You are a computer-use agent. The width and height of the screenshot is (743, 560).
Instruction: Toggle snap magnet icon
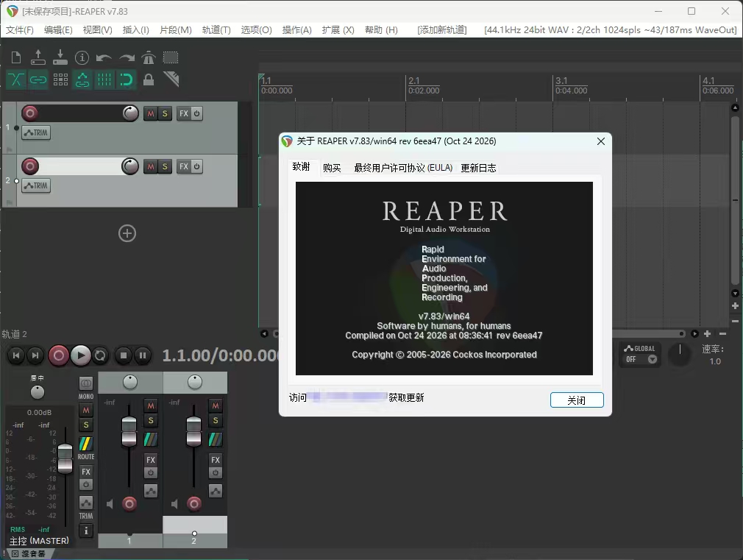tap(126, 79)
